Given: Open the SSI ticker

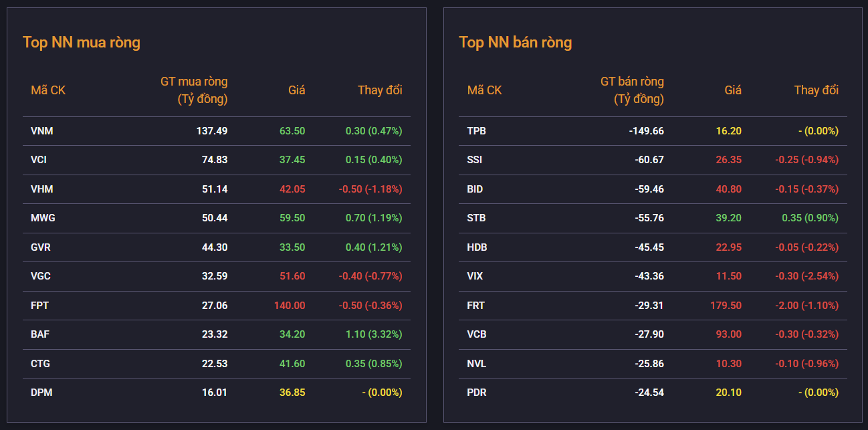Looking at the screenshot, I should click(474, 160).
